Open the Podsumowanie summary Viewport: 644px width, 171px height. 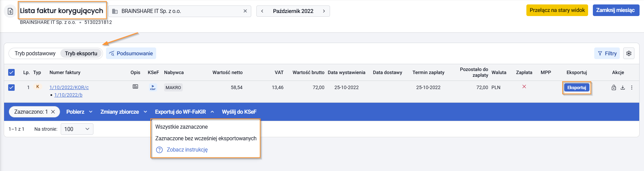pos(131,53)
